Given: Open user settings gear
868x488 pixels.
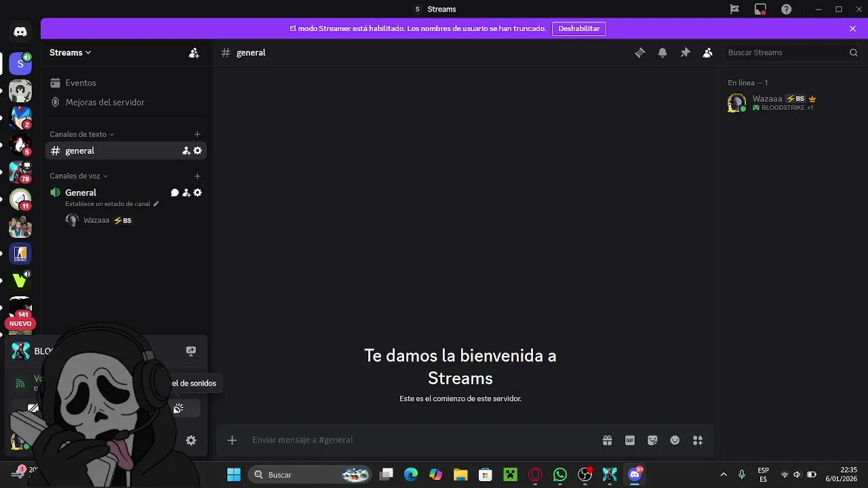Looking at the screenshot, I should (x=191, y=441).
